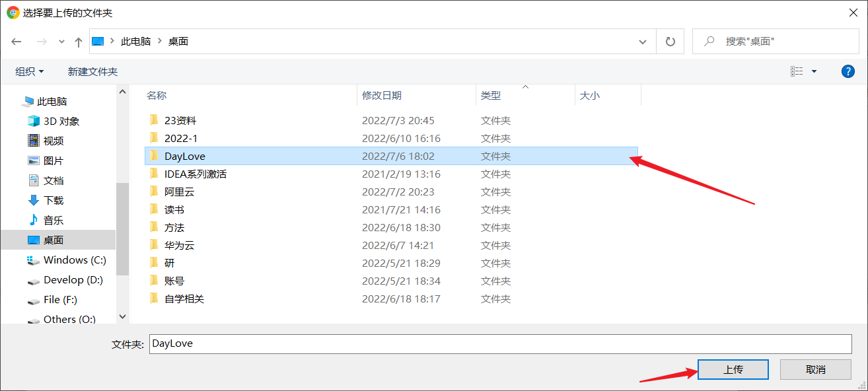
Task: Click navigation pane scroll down arrow
Action: pos(122,317)
